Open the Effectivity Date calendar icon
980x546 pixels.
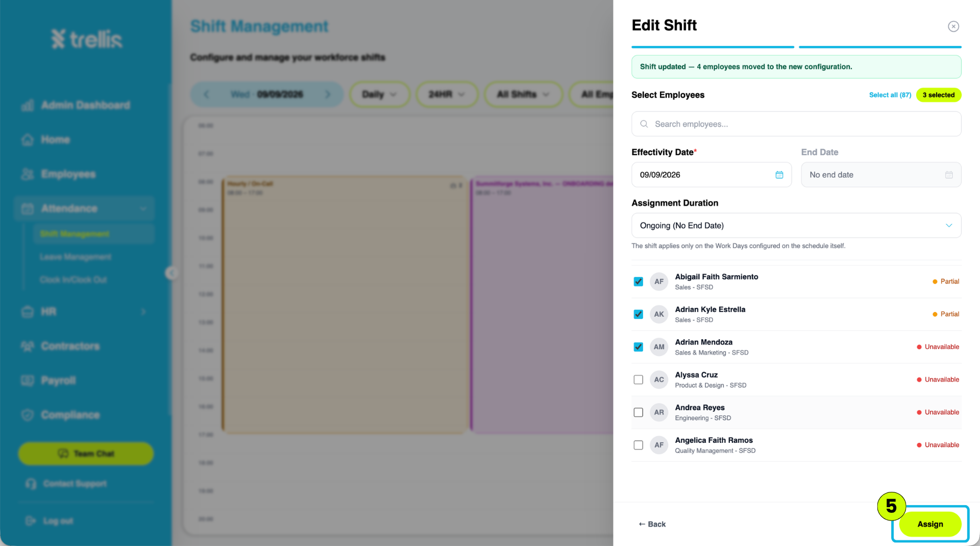tap(779, 175)
